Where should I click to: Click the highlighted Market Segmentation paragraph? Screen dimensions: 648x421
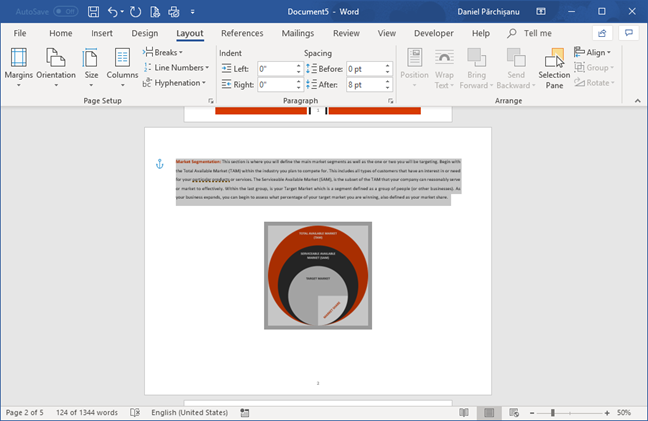click(318, 180)
